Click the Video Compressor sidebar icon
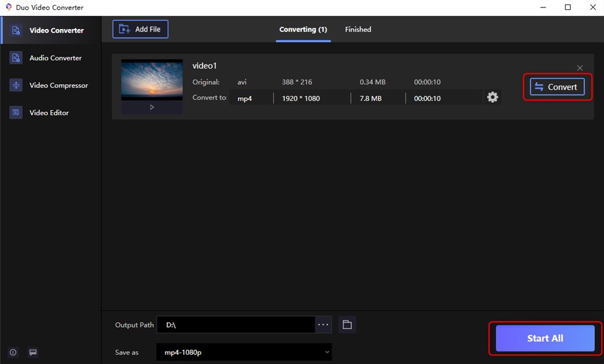The height and width of the screenshot is (364, 604). 16,85
